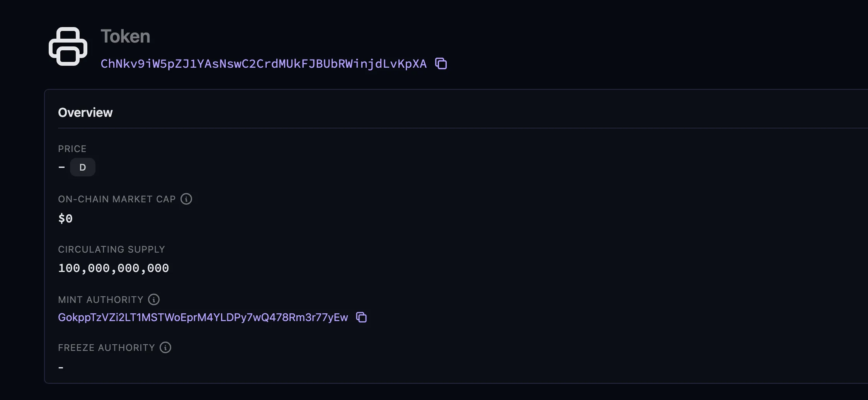Toggle the D denomination badge next to price
Screen dimensions: 868x400
[83, 167]
